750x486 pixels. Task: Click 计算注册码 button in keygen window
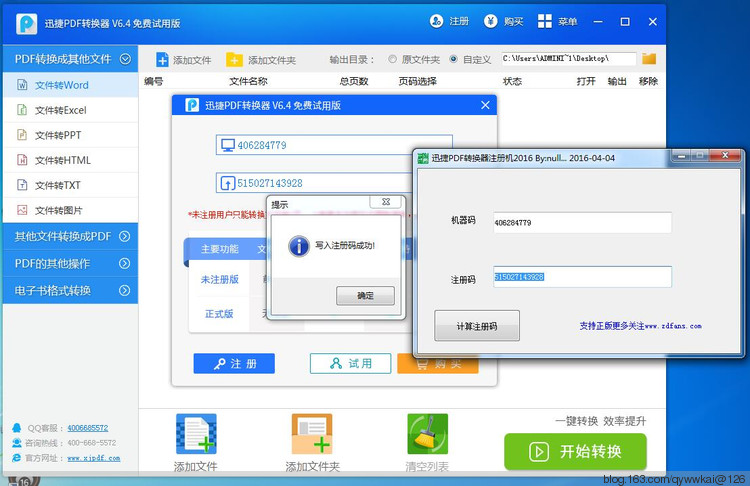pos(477,326)
